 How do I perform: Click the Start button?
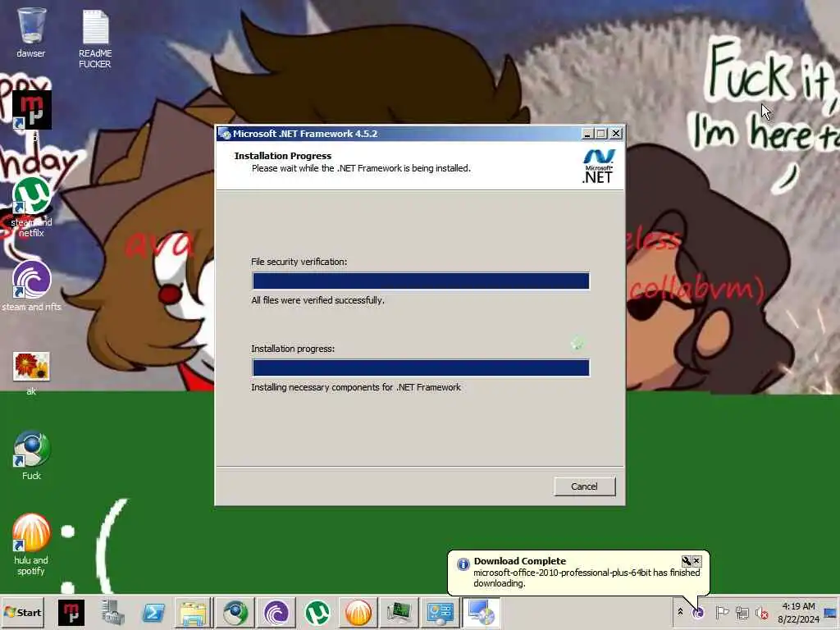(22, 612)
